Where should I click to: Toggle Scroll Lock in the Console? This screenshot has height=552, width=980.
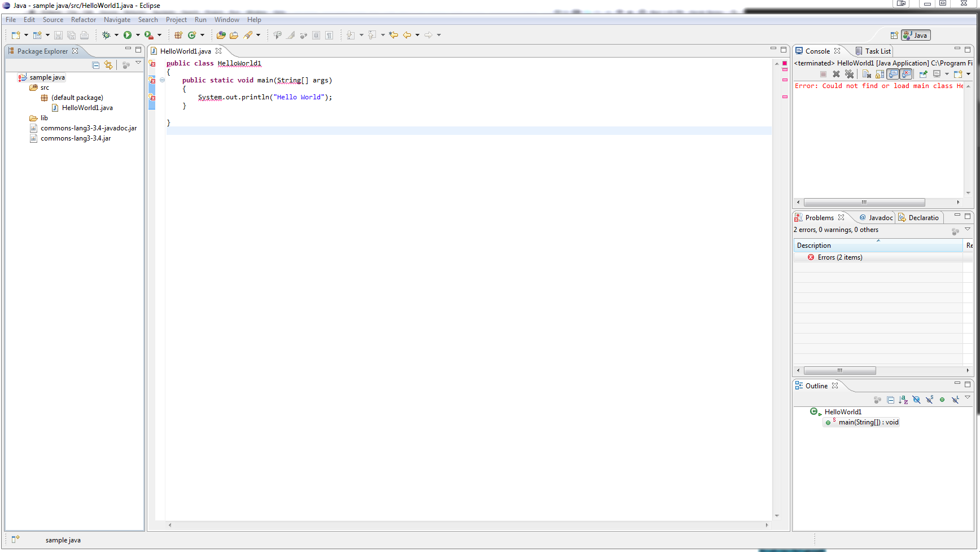coord(880,74)
